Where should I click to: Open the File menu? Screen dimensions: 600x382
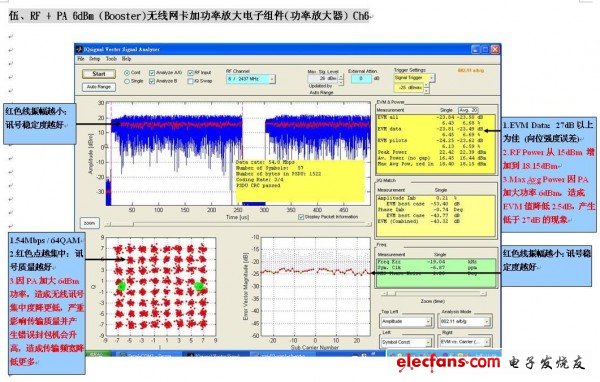click(81, 59)
